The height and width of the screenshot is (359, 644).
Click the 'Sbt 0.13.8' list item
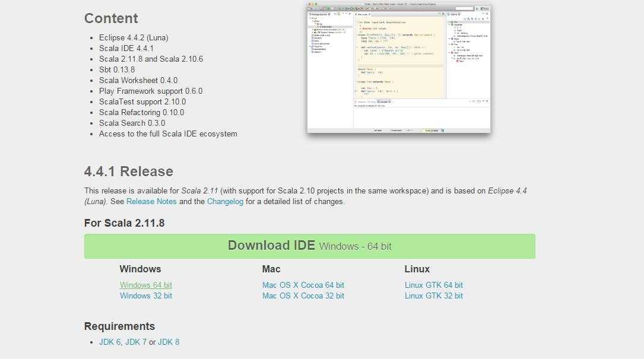[117, 70]
